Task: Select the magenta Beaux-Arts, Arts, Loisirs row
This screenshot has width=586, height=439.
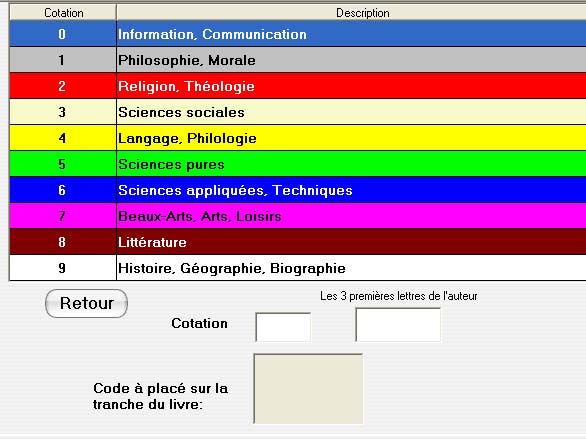Action: tap(297, 216)
